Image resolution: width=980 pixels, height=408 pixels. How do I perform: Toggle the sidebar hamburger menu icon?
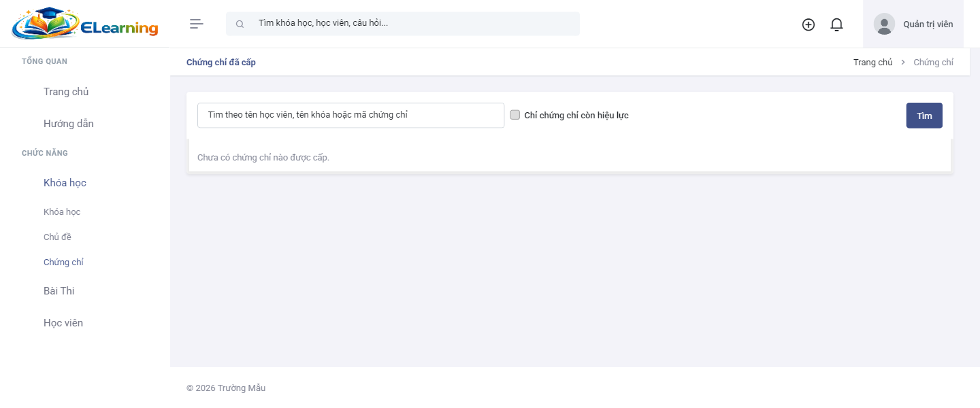point(197,24)
